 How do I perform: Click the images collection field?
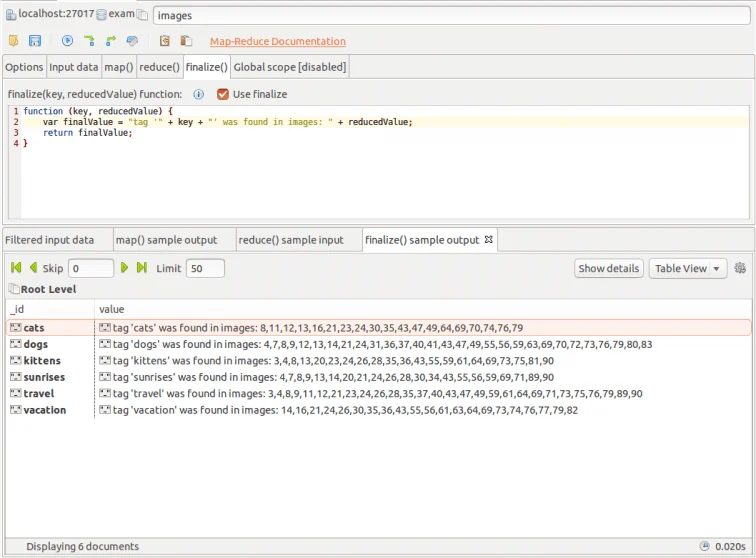pos(452,15)
